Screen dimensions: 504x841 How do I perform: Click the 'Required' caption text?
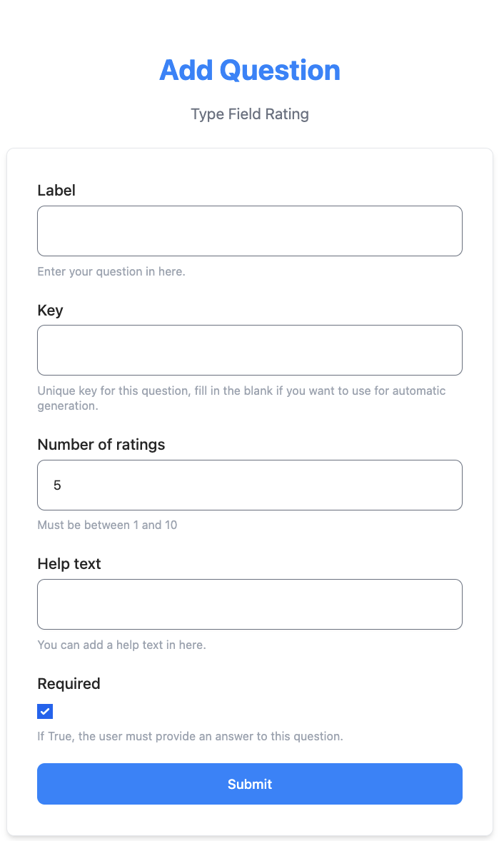point(69,684)
